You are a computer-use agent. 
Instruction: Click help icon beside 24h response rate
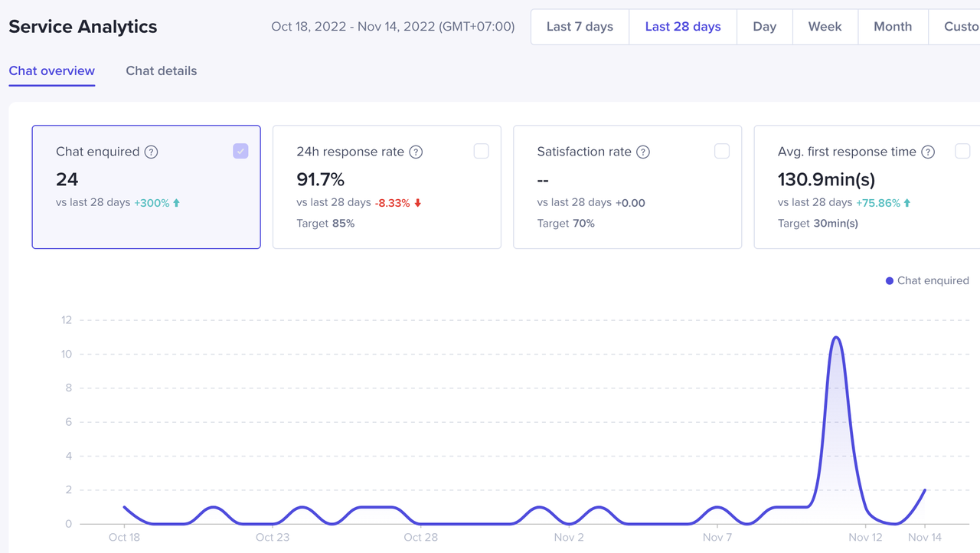[416, 152]
